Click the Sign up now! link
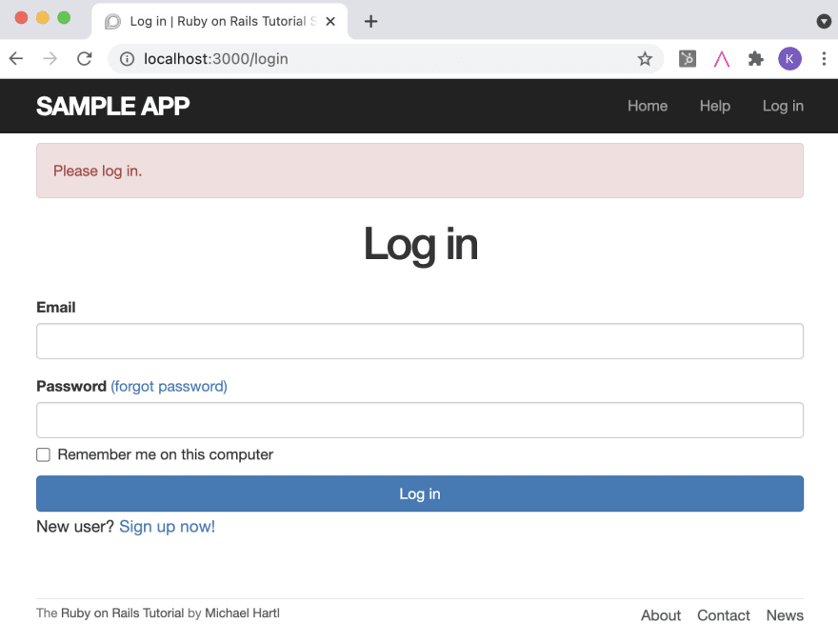 coord(167,527)
